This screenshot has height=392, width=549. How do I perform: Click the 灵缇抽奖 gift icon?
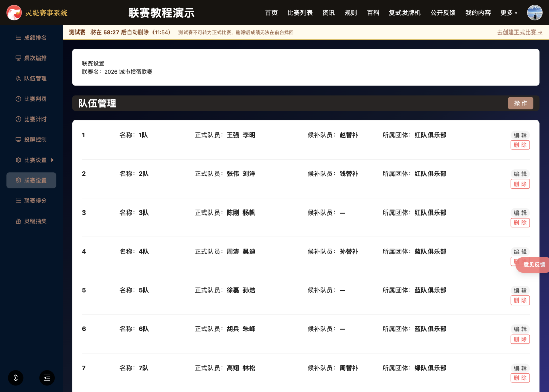[x=18, y=221]
